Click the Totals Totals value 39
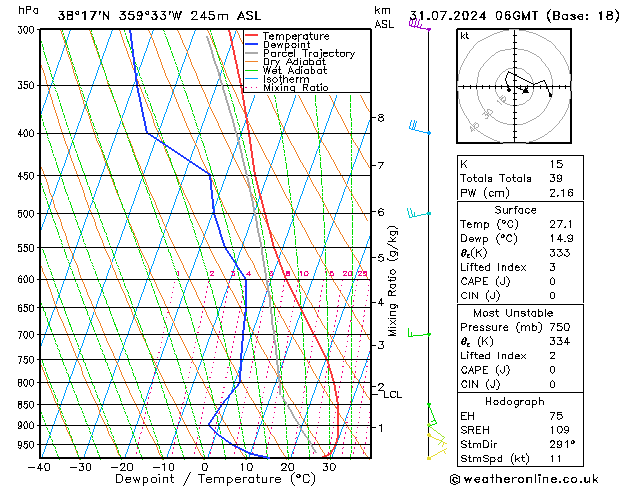This screenshot has height=486, width=629. 556,178
